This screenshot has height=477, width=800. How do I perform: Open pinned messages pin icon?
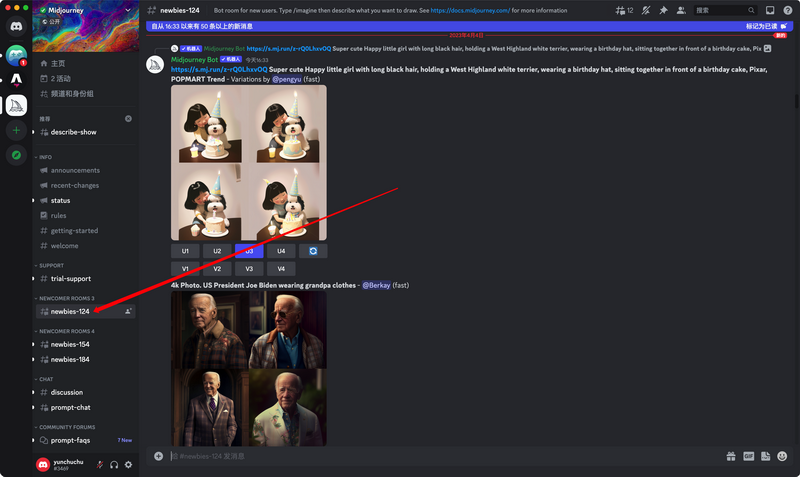click(663, 10)
